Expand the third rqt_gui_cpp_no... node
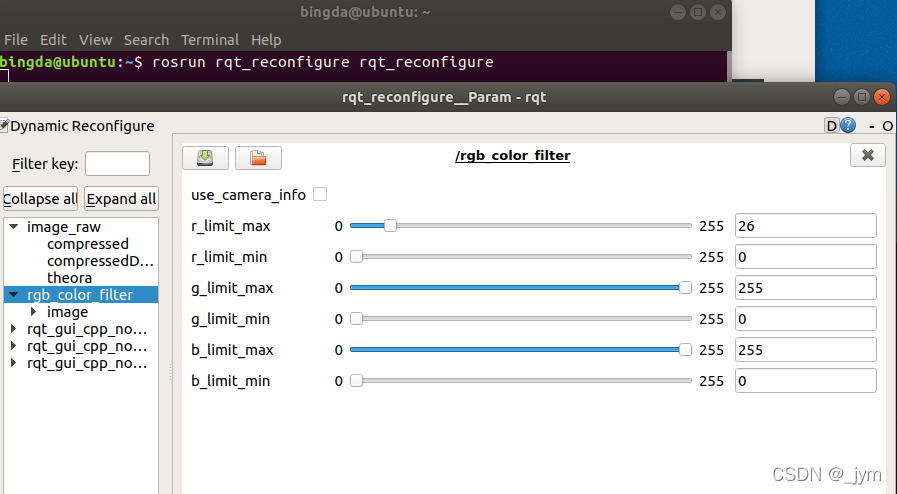The image size is (897, 494). (x=14, y=363)
